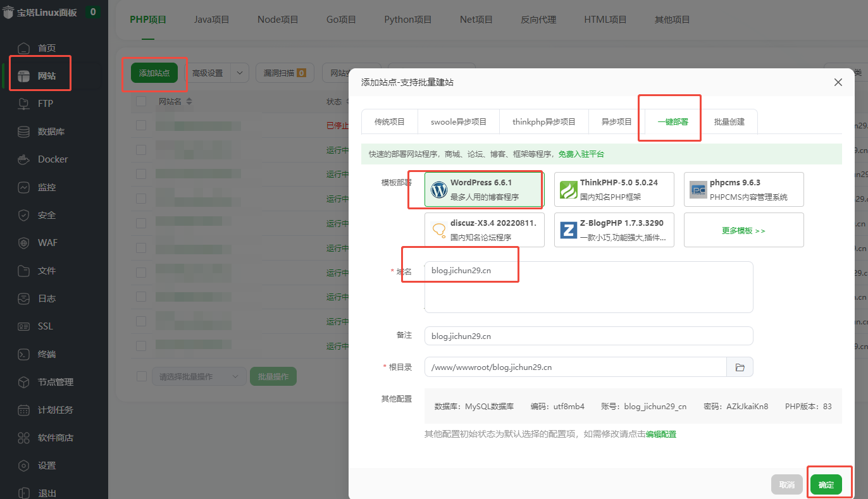Image resolution: width=868 pixels, height=499 pixels.
Task: Click the notification count badge 0 in header
Action: (x=93, y=11)
